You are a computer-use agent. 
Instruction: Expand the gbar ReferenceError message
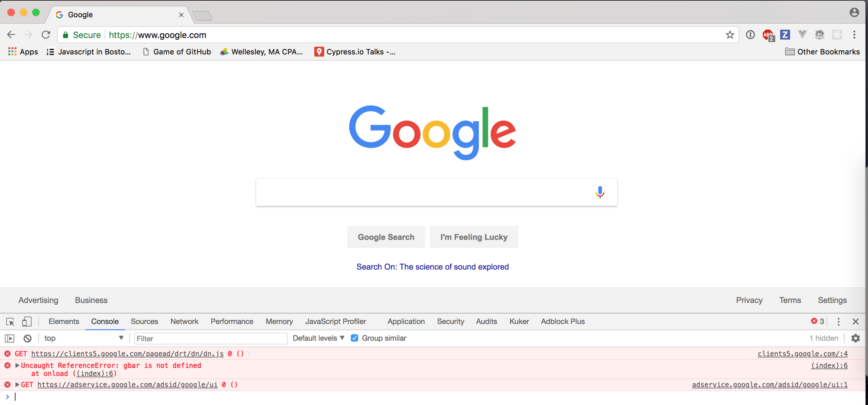tap(17, 365)
